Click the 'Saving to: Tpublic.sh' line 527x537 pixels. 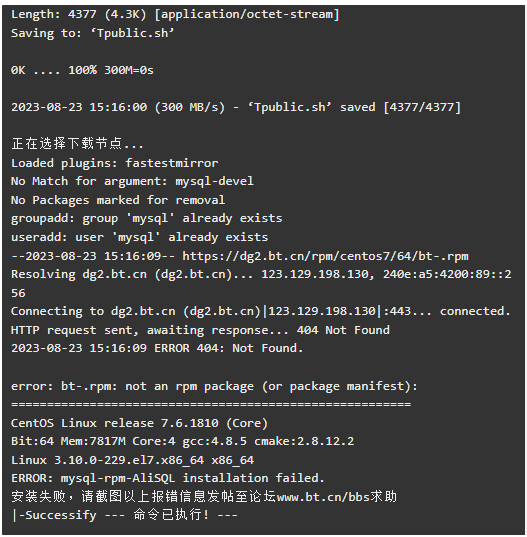click(93, 33)
